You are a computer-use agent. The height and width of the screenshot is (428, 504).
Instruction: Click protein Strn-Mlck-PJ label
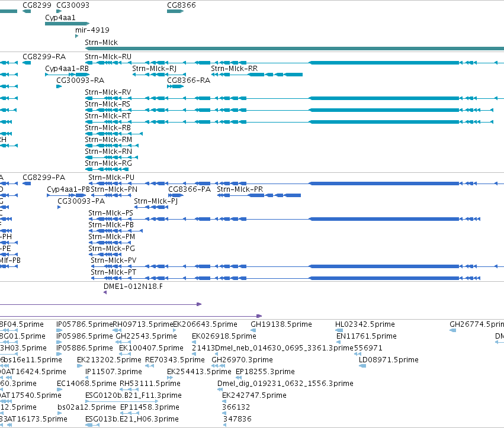[156, 201]
